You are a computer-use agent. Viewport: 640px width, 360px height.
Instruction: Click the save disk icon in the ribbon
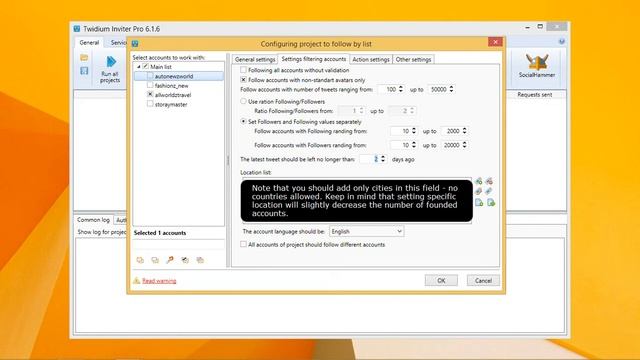(84, 71)
